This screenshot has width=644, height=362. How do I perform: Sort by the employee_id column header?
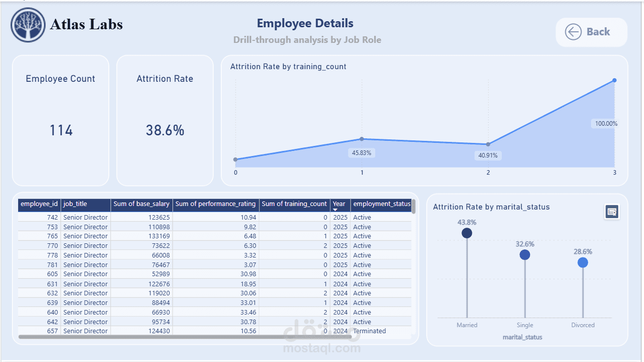(39, 204)
